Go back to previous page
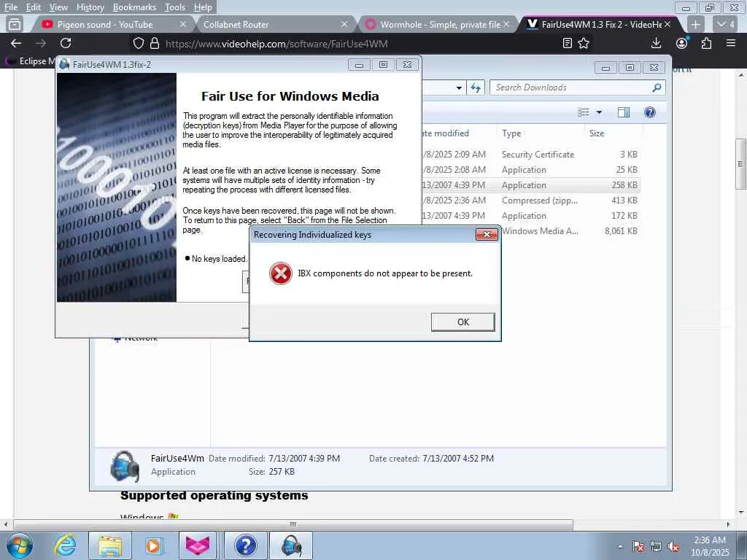The image size is (747, 560). pos(16,43)
